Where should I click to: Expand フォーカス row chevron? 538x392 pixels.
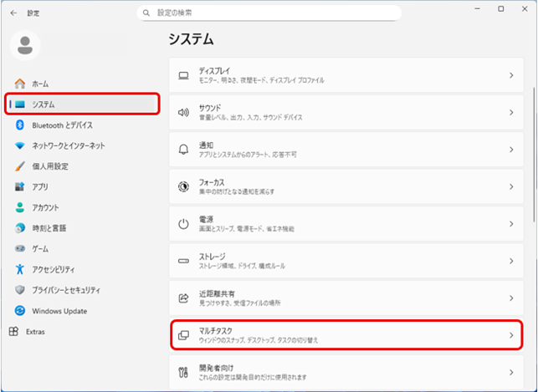(x=511, y=186)
